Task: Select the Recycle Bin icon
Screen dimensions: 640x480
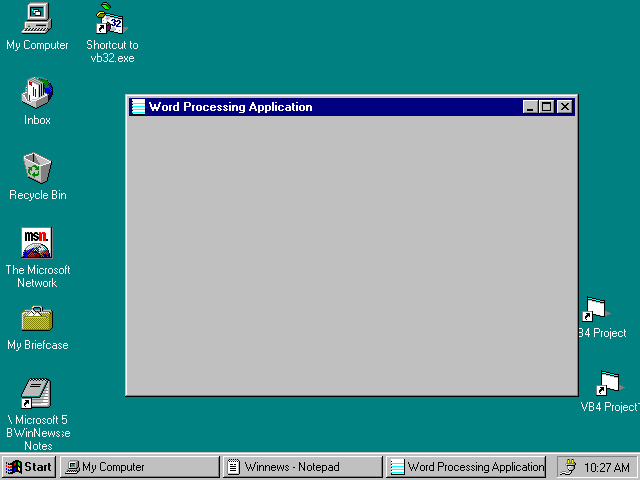Action: click(x=37, y=168)
